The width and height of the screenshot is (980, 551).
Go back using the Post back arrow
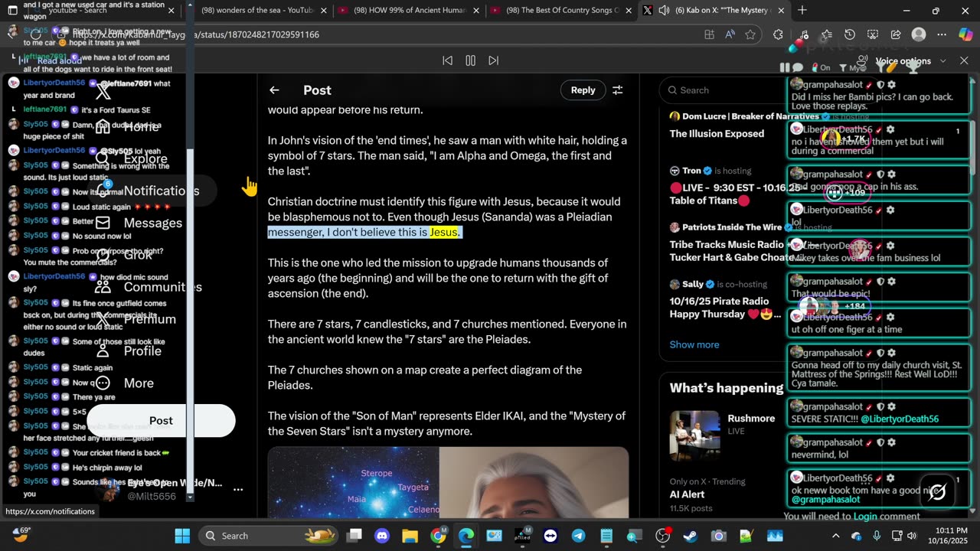[274, 90]
